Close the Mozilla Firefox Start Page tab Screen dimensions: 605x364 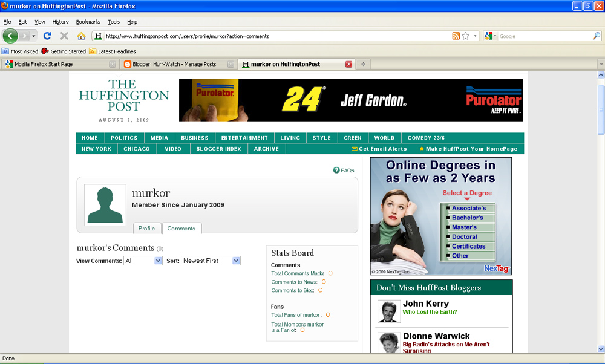coord(112,64)
